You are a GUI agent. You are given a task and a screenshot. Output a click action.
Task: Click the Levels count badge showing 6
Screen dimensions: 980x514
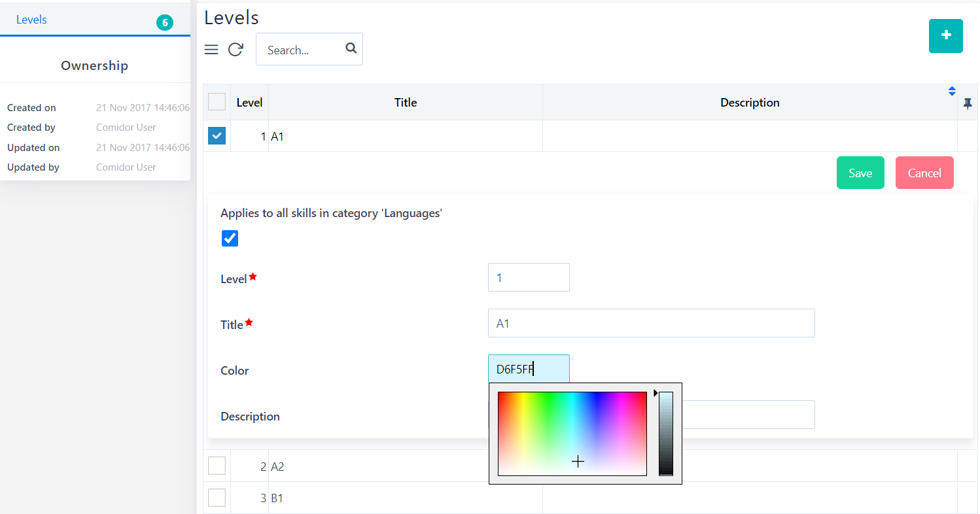click(x=165, y=22)
